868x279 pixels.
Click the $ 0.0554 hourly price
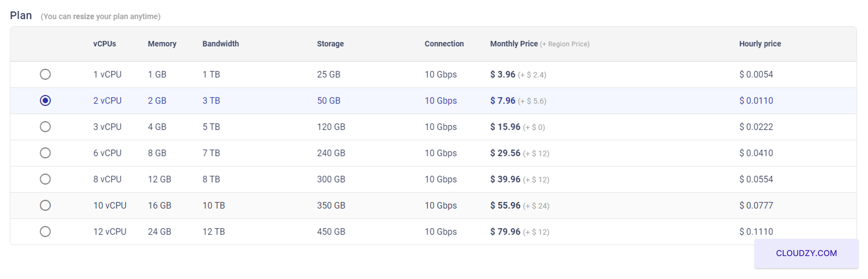click(x=756, y=179)
